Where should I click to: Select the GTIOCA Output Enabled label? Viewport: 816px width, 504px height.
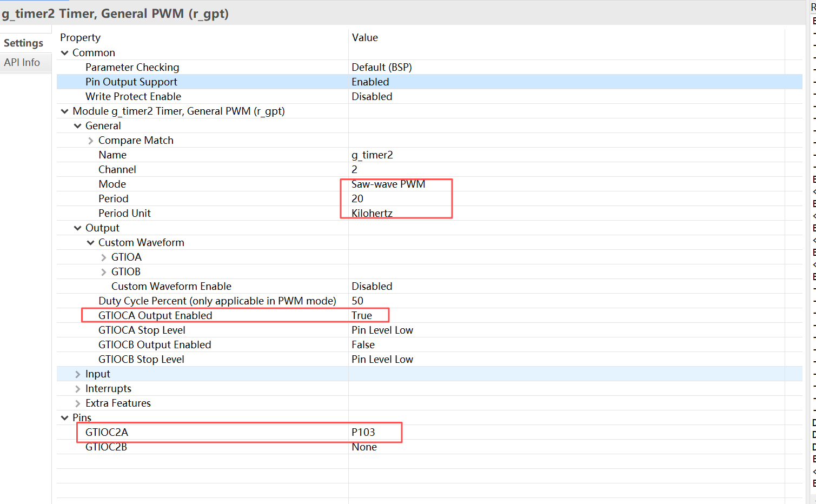(x=155, y=315)
